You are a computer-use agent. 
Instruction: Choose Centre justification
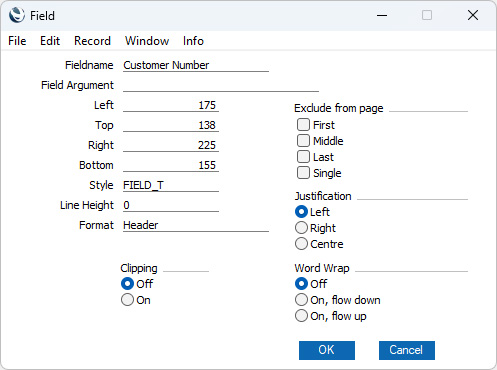(x=301, y=244)
